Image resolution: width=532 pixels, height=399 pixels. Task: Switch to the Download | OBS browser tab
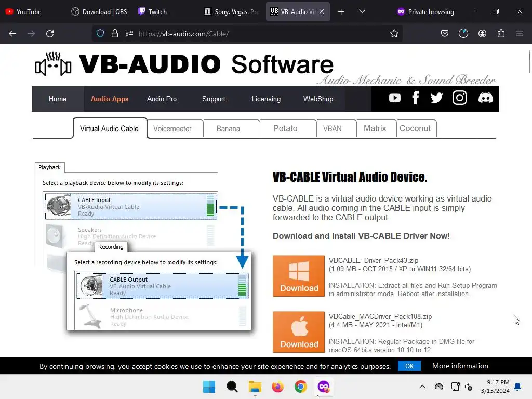click(x=99, y=12)
